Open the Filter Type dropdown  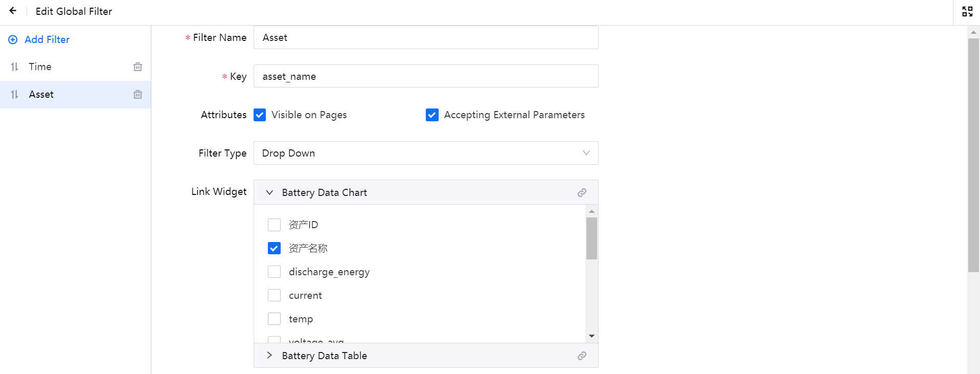click(x=425, y=153)
